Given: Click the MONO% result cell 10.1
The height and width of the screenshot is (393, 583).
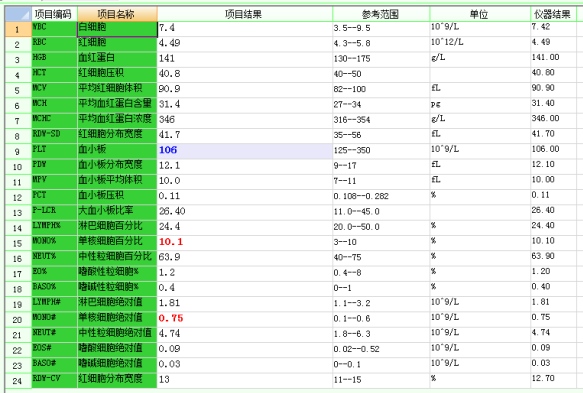Looking at the screenshot, I should click(x=245, y=243).
